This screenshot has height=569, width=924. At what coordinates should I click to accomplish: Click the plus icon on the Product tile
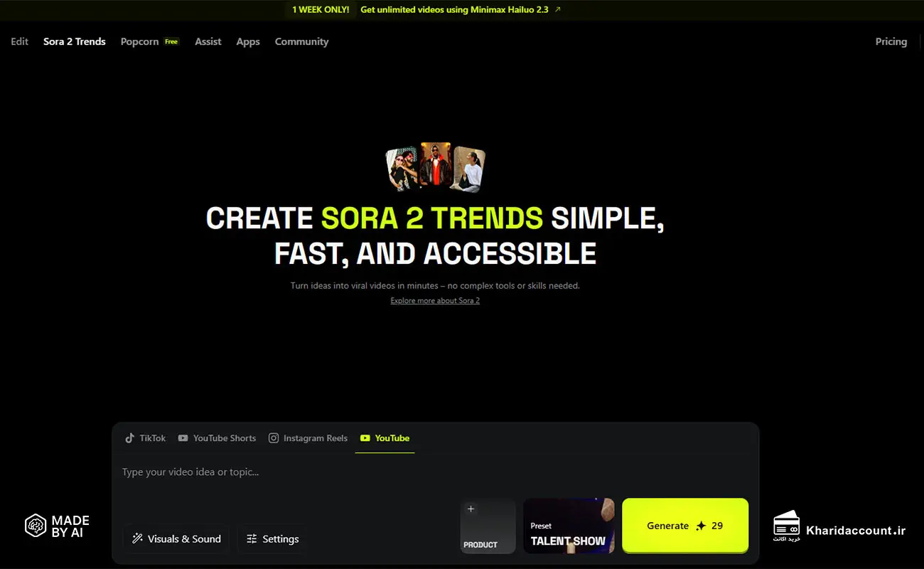tap(471, 509)
